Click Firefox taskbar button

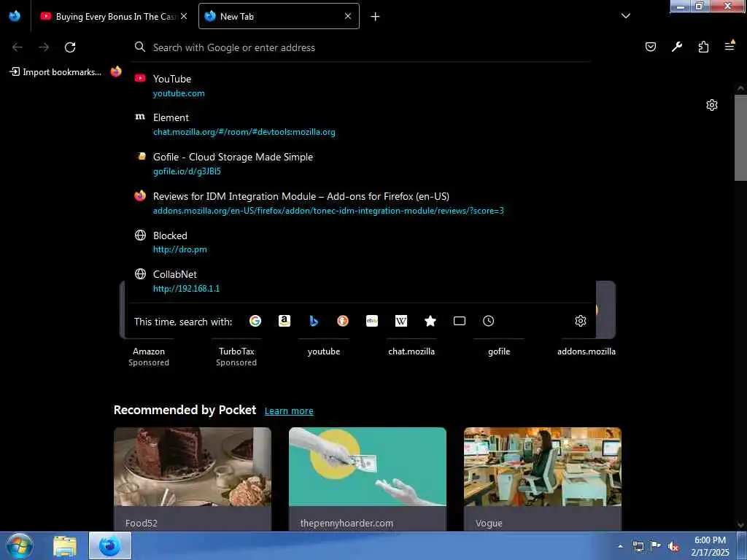click(110, 545)
